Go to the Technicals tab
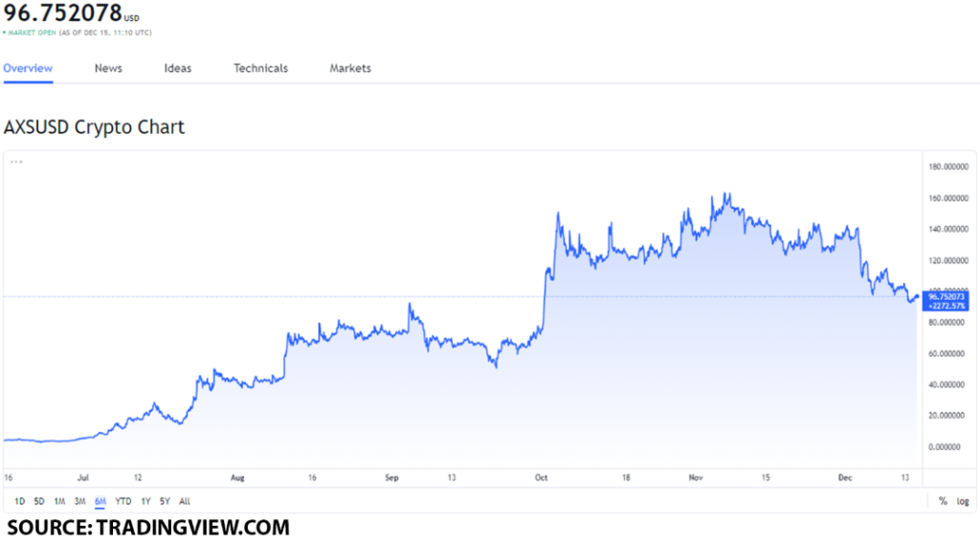The height and width of the screenshot is (544, 980). point(260,68)
